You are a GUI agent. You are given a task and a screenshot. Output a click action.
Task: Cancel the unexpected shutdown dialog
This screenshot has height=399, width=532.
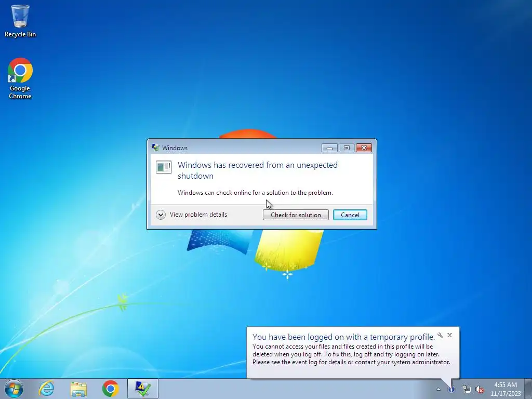click(x=350, y=215)
